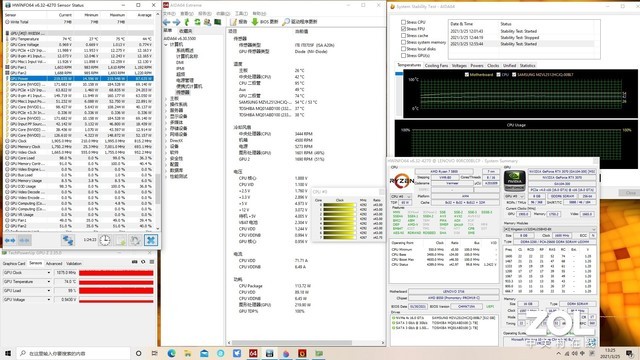Screen dimensions: 640x360
Task: Click AIDA64 green chip toolbar icon
Action: [218, 22]
